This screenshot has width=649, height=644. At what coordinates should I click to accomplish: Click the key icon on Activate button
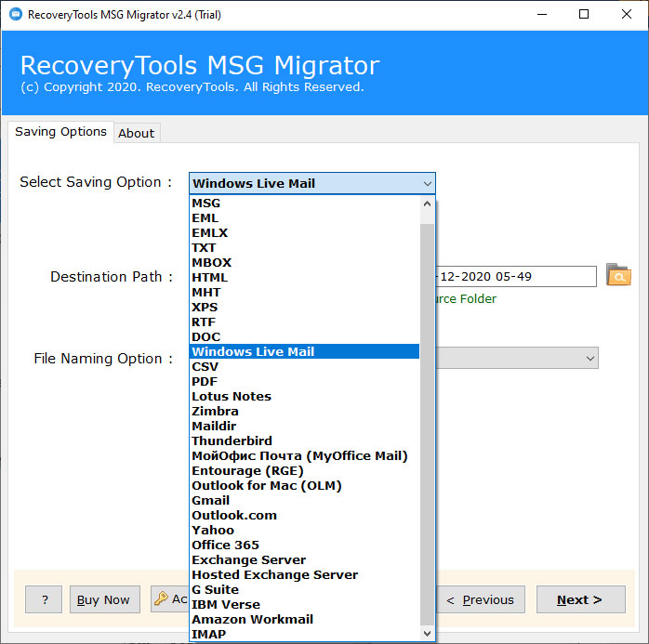coord(161,598)
